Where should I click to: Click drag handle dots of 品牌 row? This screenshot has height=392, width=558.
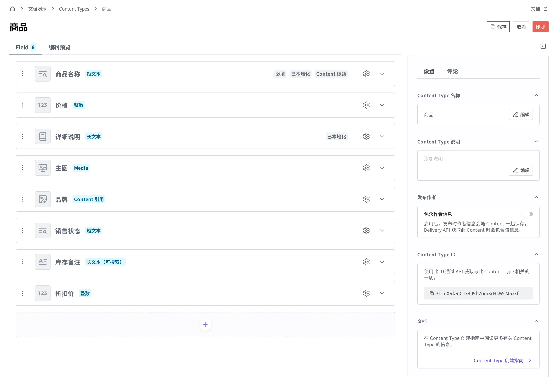22,199
